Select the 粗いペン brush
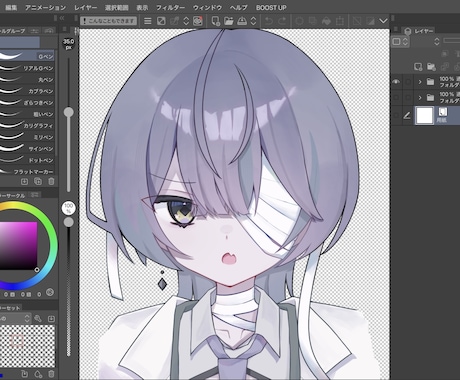The image size is (460, 380). click(x=27, y=114)
